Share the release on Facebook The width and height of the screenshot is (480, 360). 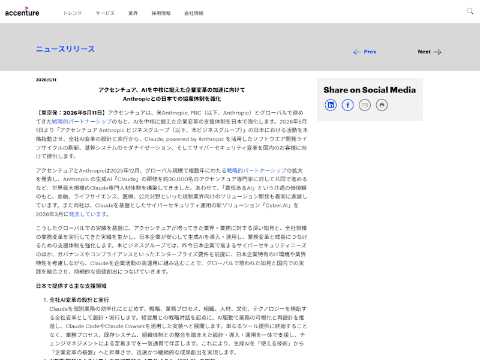pyautogui.click(x=348, y=105)
